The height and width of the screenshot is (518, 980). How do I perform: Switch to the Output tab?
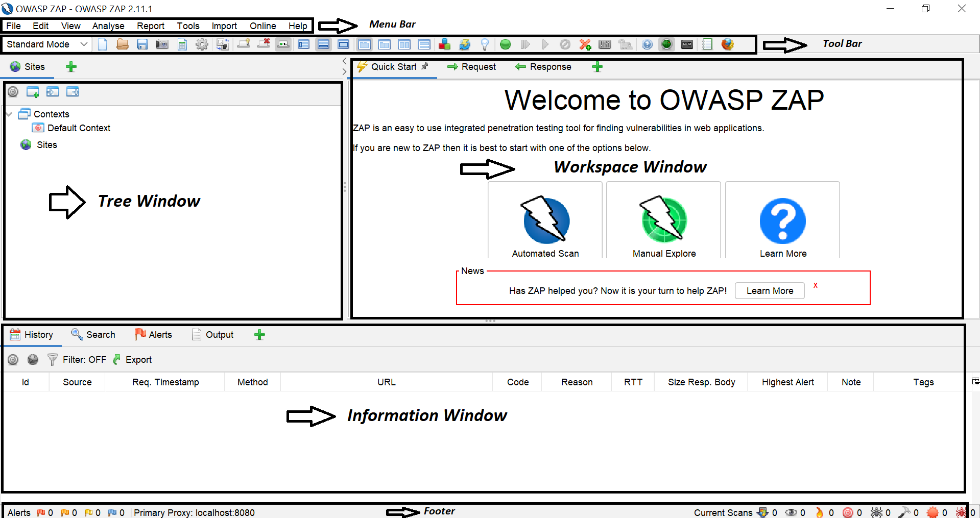pyautogui.click(x=212, y=335)
